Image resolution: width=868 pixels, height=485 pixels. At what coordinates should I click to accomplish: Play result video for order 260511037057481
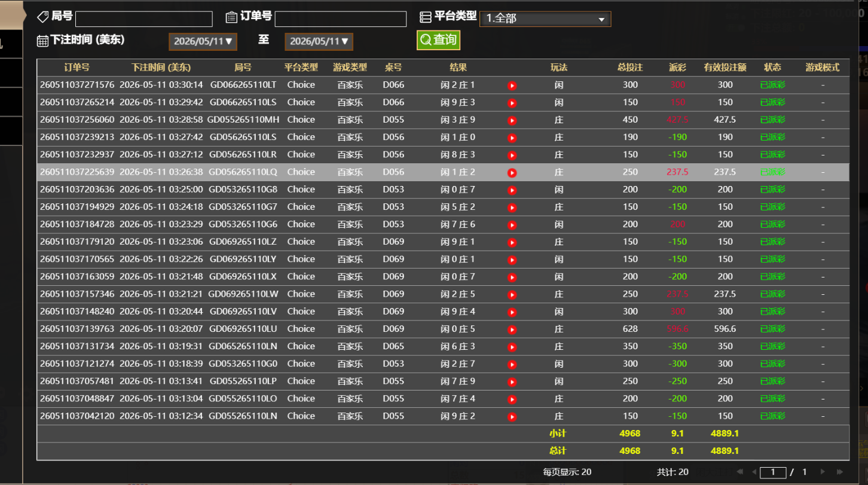[512, 382]
